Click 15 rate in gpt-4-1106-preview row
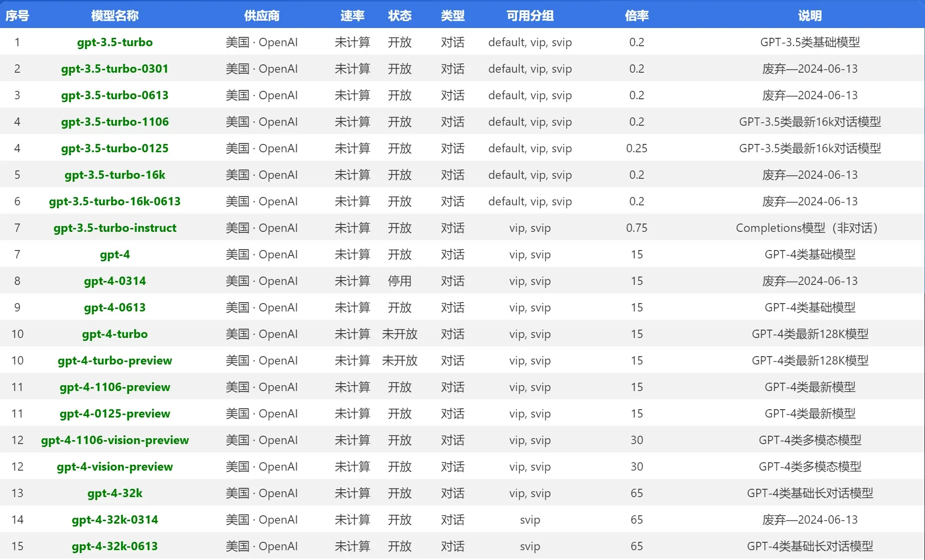The width and height of the screenshot is (925, 560). click(636, 387)
